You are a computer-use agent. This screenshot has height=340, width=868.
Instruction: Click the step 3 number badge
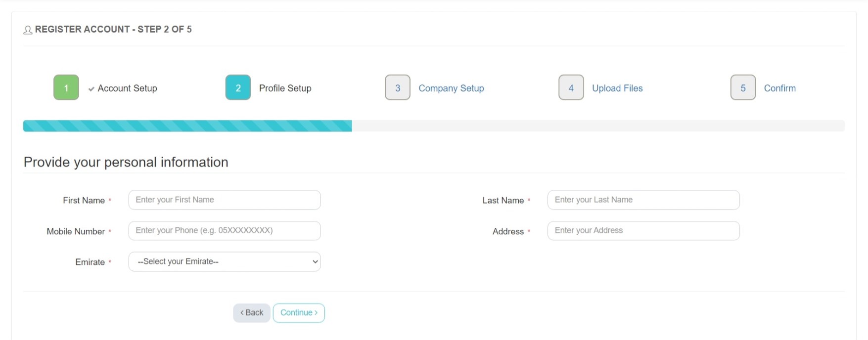398,87
